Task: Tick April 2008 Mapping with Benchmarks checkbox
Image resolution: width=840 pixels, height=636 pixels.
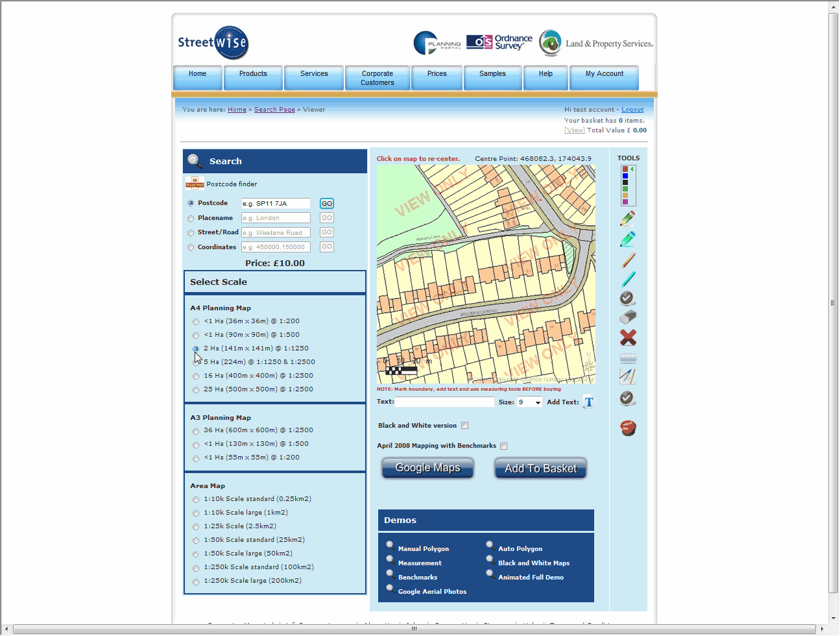Action: tap(504, 446)
